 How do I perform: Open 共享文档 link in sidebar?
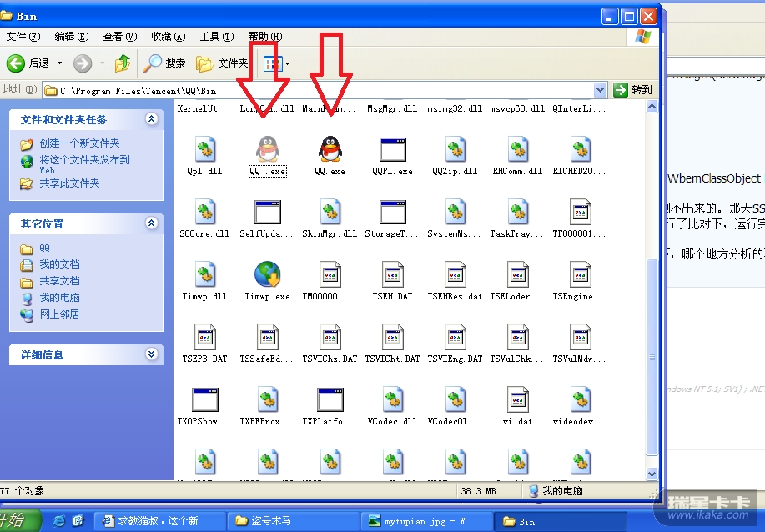(59, 281)
